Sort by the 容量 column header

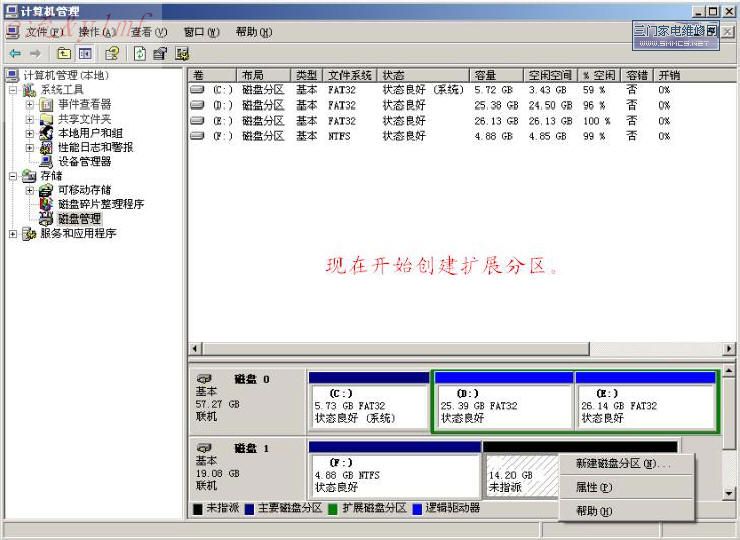(486, 75)
